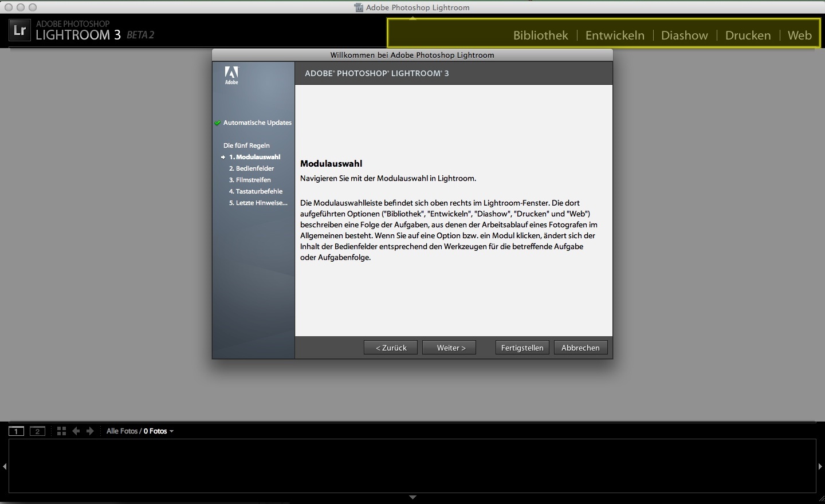Screen dimensions: 825x504
Task: Click the right scroll arrow at the filmstrip edge
Action: (x=821, y=466)
